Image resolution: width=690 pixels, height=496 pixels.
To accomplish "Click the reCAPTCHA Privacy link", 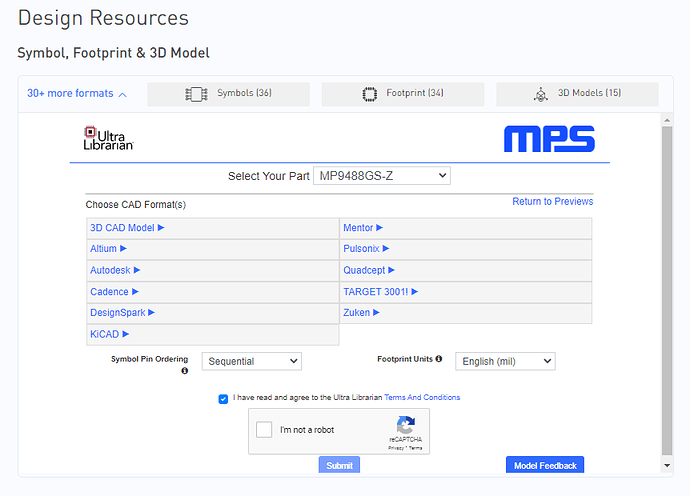I will click(396, 448).
